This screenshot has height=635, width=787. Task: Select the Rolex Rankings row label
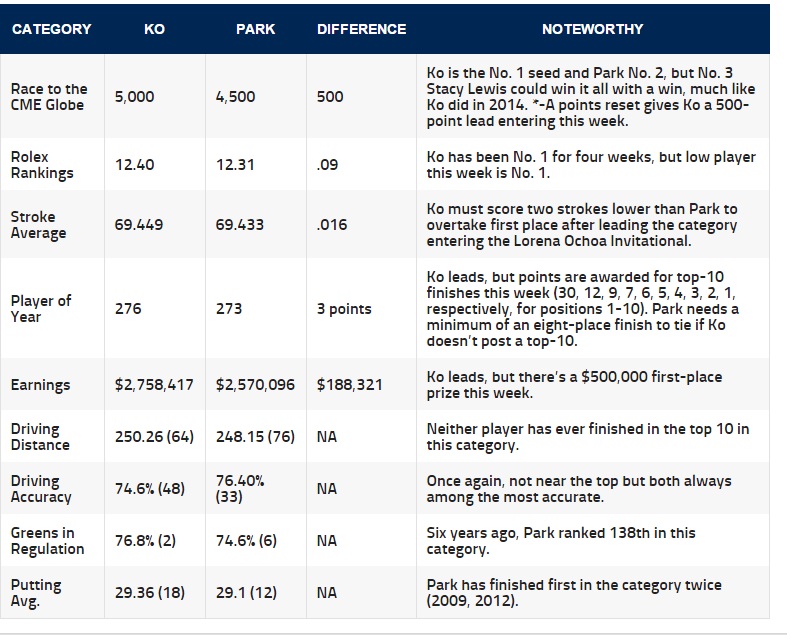42,165
